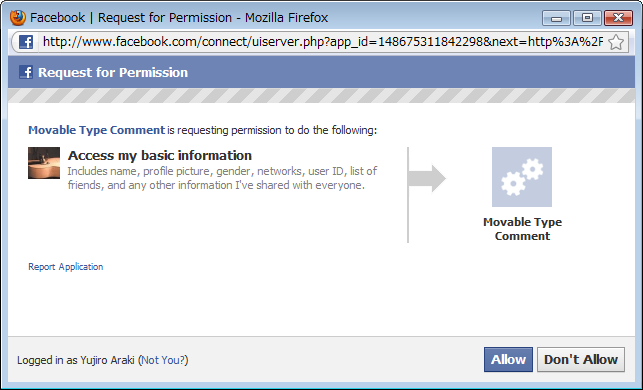Bookmark this page with the star icon

click(616, 42)
